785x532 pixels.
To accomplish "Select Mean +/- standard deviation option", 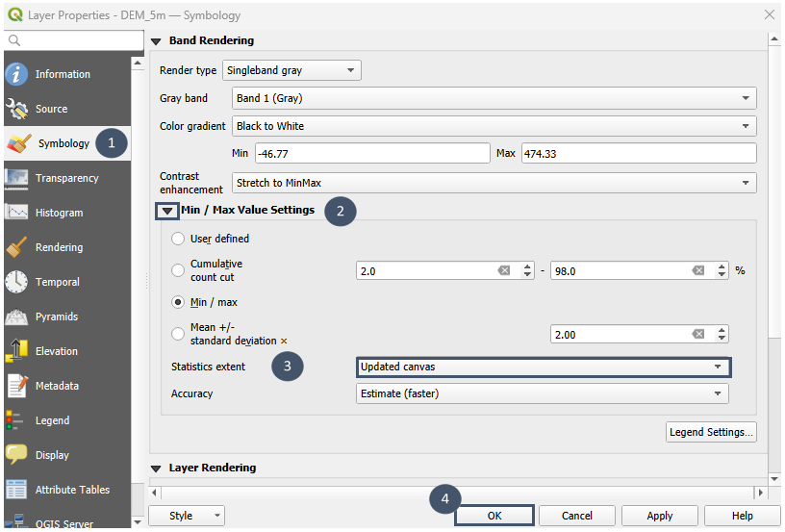I will (178, 334).
